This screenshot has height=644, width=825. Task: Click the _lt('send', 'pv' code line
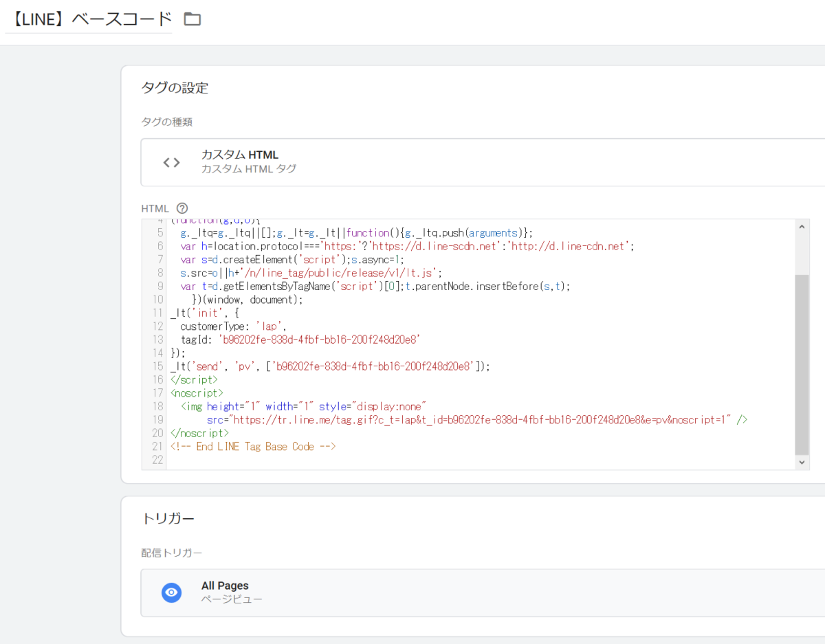(x=330, y=366)
